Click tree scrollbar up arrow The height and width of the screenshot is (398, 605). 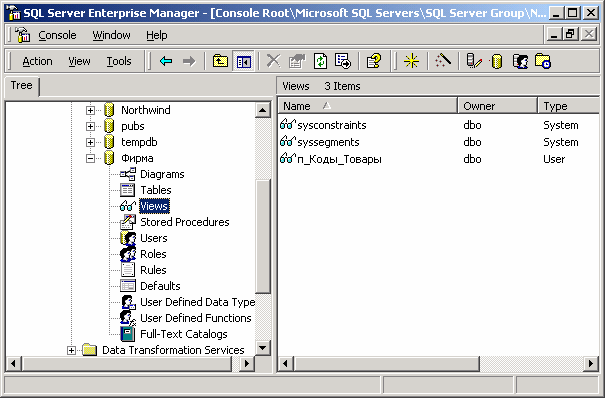click(x=263, y=110)
